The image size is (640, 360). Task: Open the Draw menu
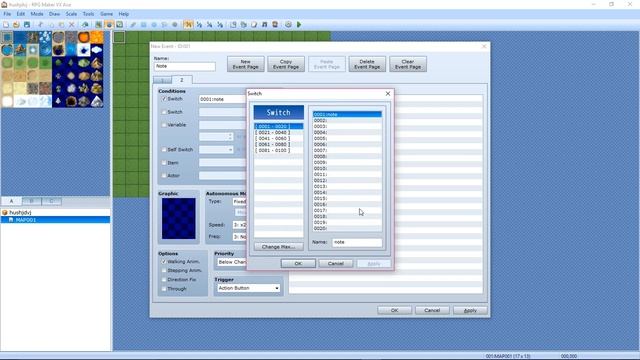54,14
